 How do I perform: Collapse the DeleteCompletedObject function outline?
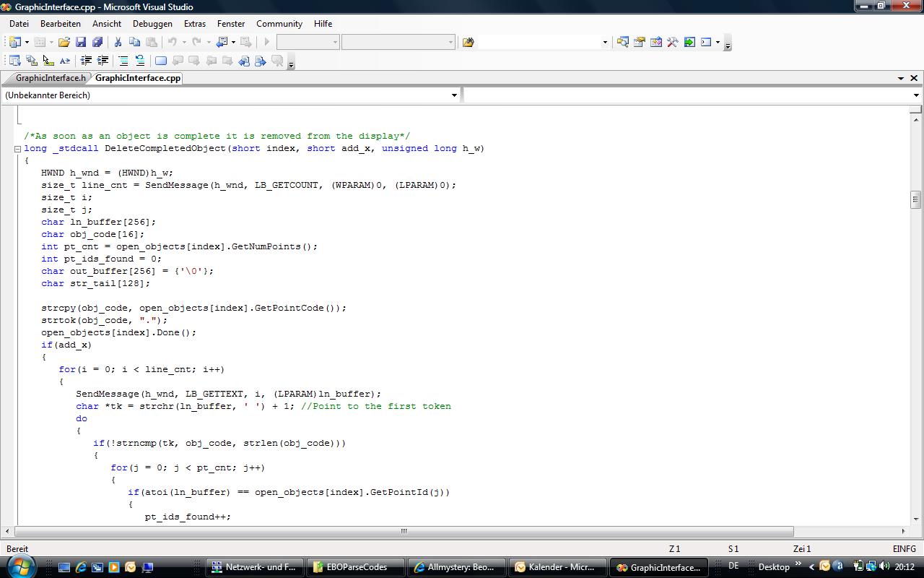point(17,149)
